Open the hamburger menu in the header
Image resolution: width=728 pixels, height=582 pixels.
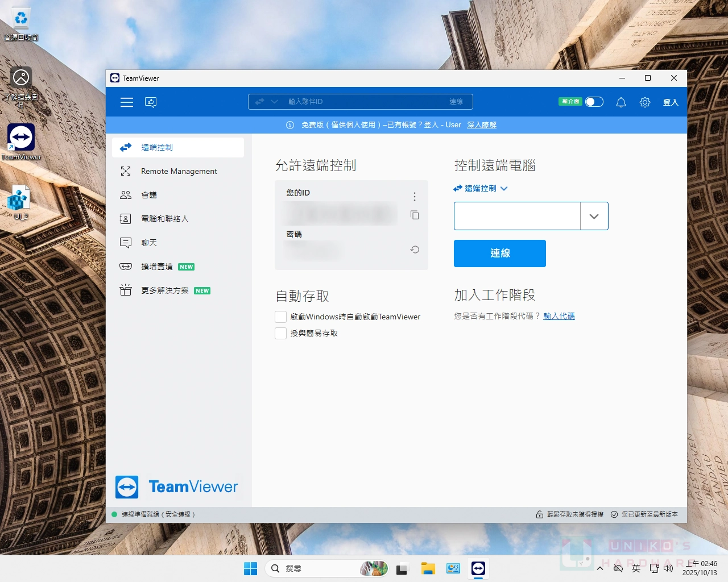coord(127,102)
